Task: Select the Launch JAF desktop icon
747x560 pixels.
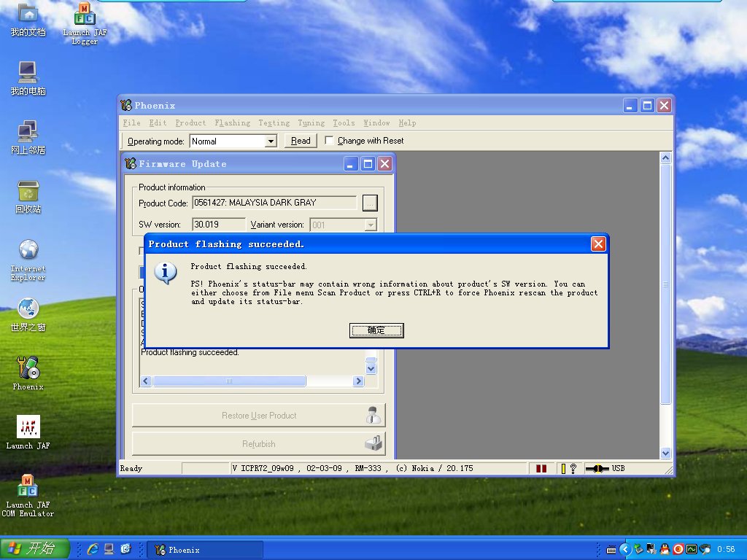Action: point(28,432)
